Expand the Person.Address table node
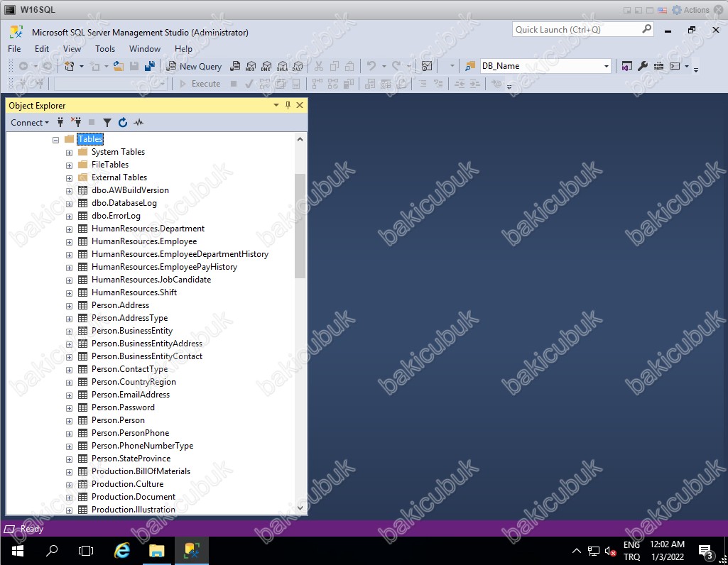 coord(69,306)
